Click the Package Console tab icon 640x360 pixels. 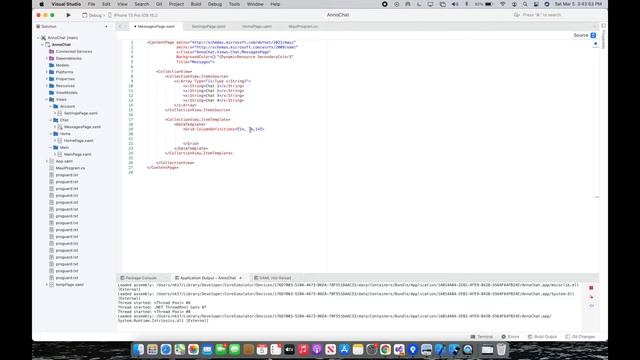(122, 278)
